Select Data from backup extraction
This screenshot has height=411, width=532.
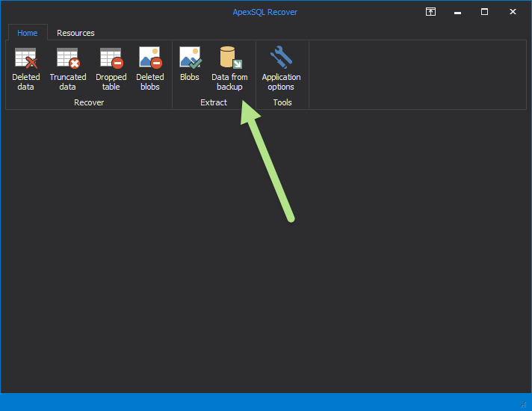tap(229, 69)
